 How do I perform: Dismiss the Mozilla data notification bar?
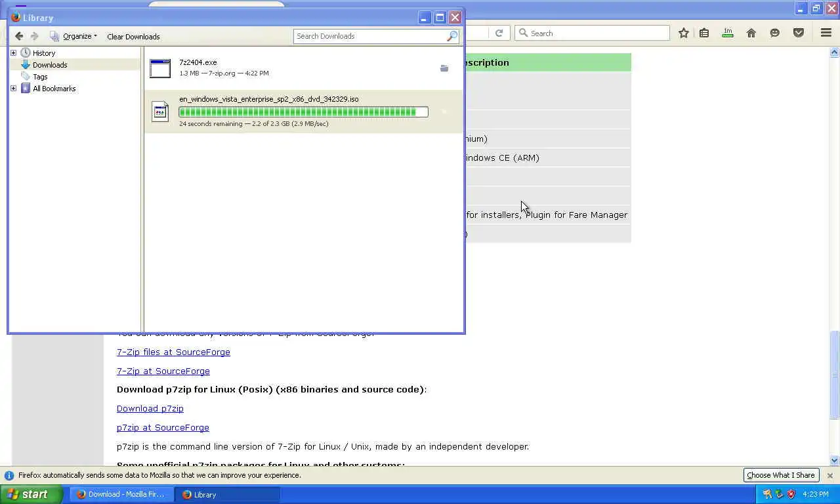coord(829,475)
